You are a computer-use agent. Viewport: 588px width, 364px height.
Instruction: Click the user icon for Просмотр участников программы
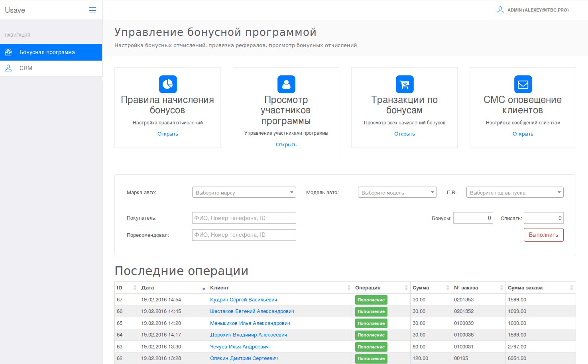tap(286, 84)
